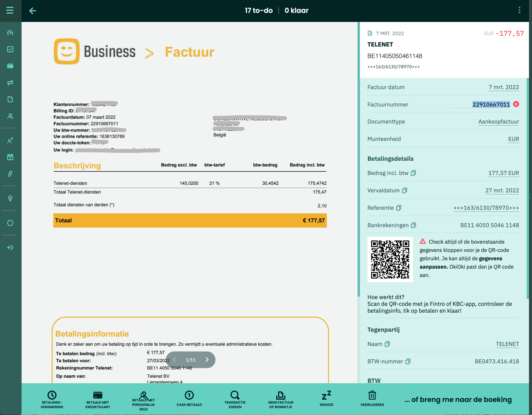This screenshot has height=415, width=532.
Task: Open the hamburger menu
Action: pos(10,10)
